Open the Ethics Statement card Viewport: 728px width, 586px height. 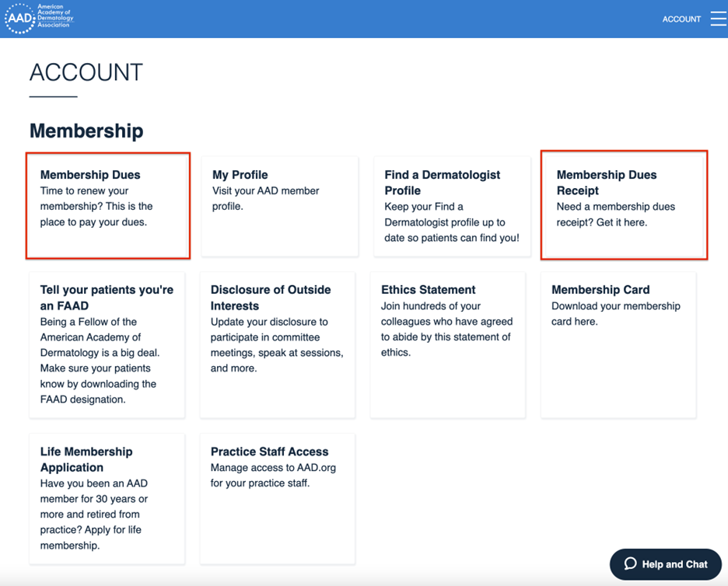point(451,344)
